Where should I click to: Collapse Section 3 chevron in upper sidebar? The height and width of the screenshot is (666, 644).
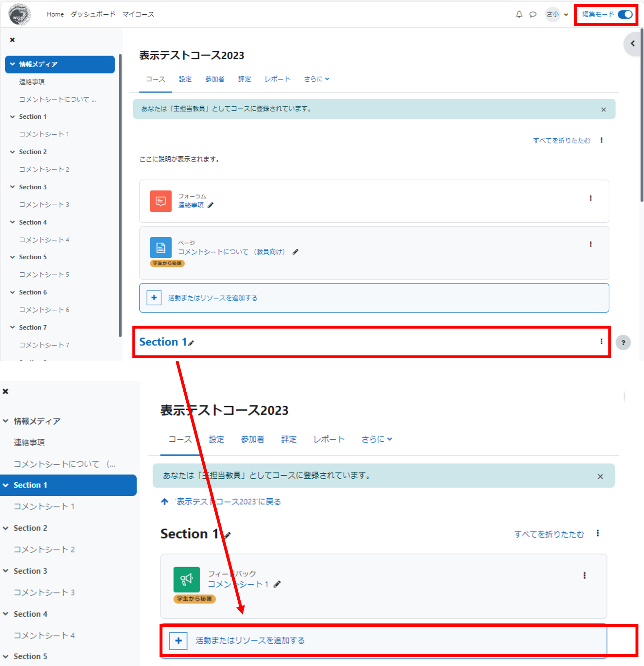(x=12, y=187)
